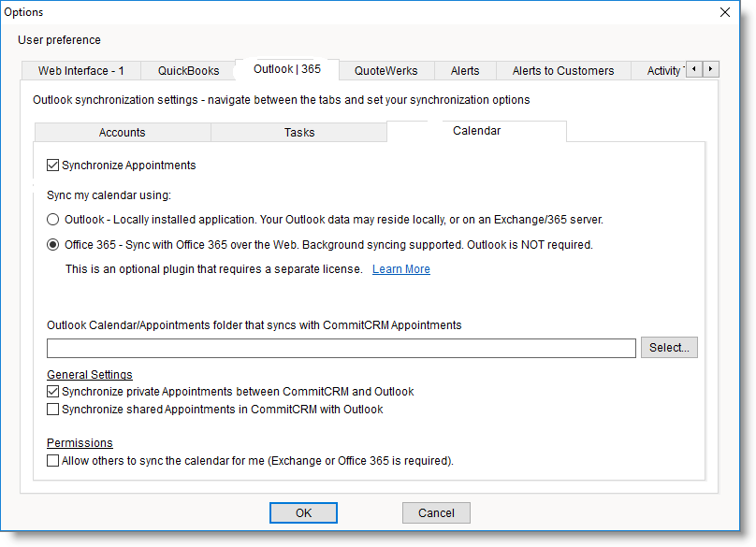756x547 pixels.
Task: Close the Options dialog window
Action: point(724,12)
